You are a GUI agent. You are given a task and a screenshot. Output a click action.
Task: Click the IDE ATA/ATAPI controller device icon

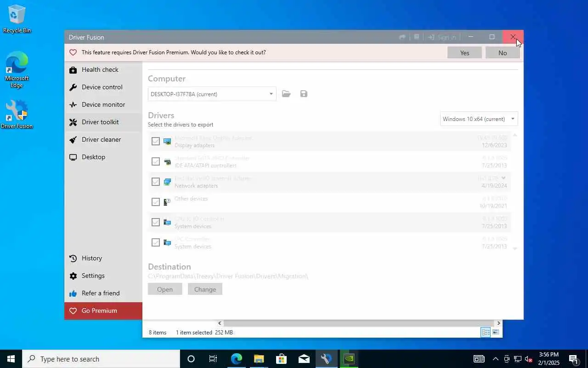click(x=167, y=161)
